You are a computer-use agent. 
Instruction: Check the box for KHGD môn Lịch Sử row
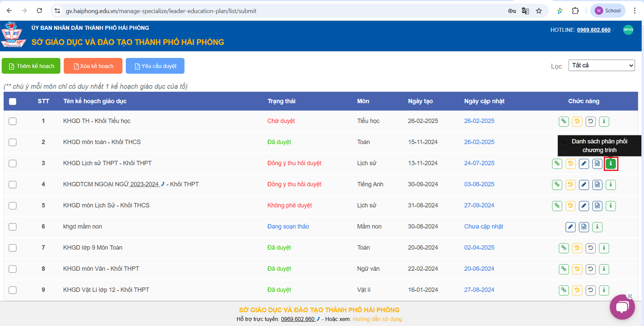[x=13, y=205]
